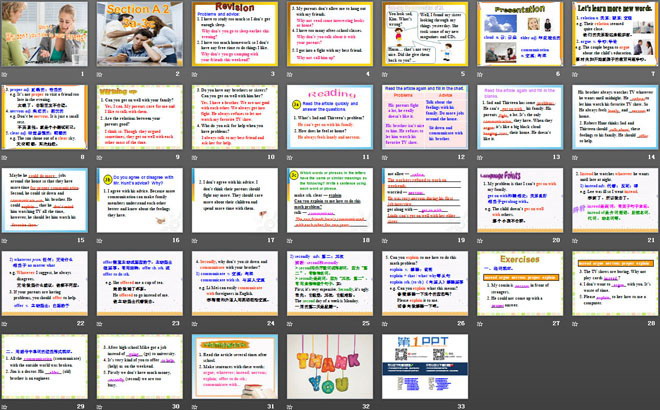Preview animation via star under slide 13
The image size is (660, 410).
480,157
